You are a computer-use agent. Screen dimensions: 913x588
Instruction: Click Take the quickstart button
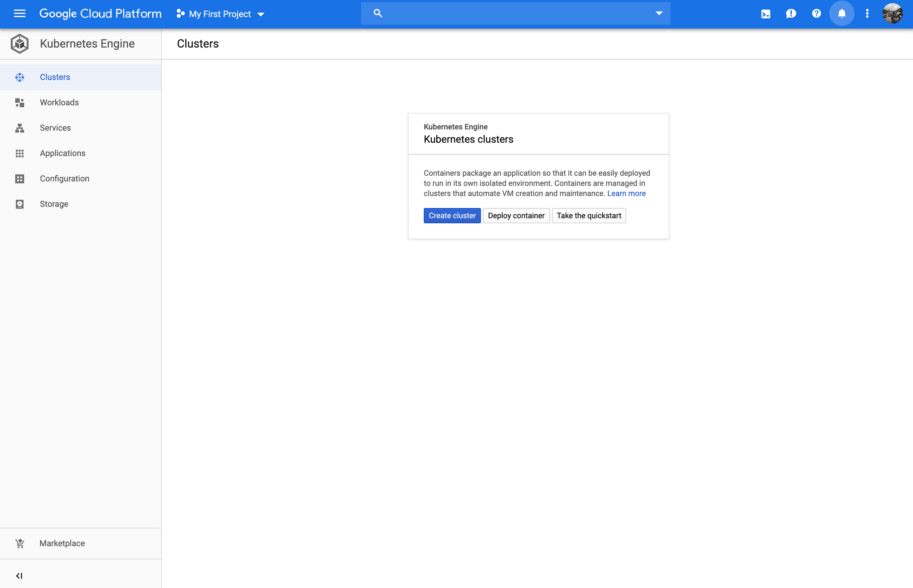[589, 216]
